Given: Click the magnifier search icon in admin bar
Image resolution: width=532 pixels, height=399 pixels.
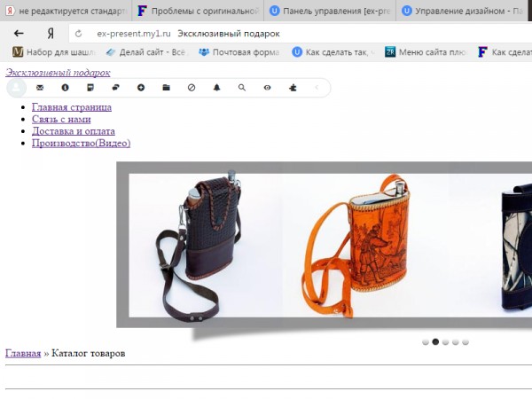Looking at the screenshot, I should (x=242, y=88).
